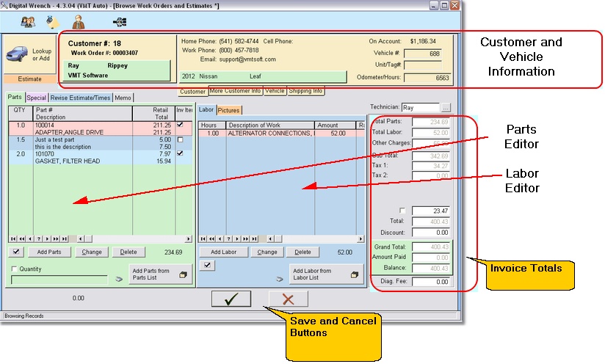Go to next record in parts navigator

click(x=47, y=239)
